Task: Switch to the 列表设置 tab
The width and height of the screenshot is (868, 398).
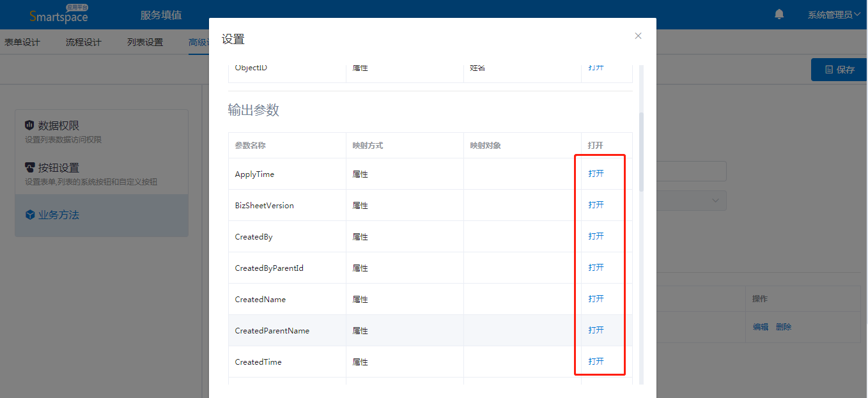Action: 145,42
